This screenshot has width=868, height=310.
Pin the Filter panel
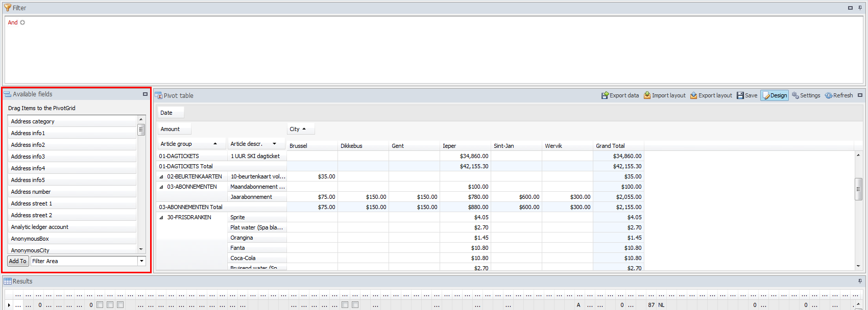(860, 8)
